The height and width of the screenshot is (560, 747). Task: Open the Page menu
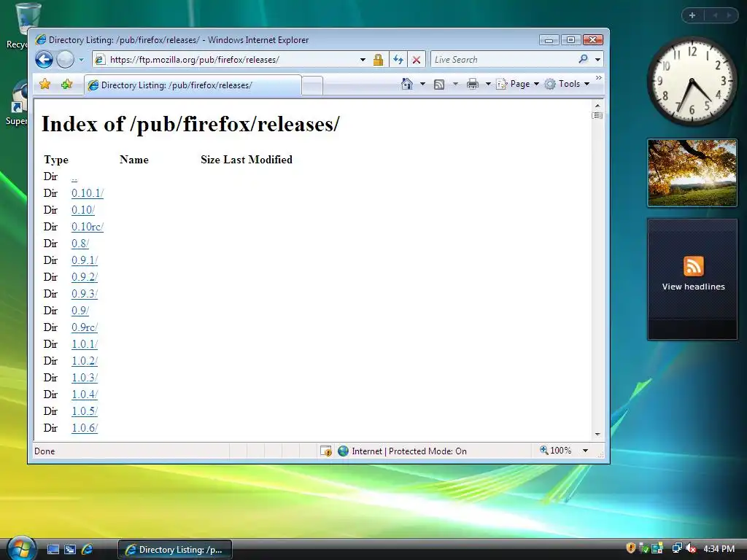point(518,84)
